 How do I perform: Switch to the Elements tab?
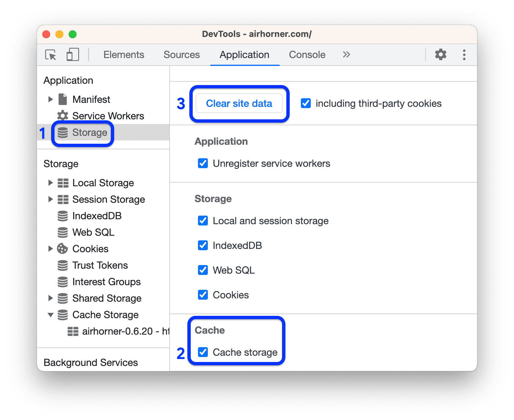click(x=124, y=54)
